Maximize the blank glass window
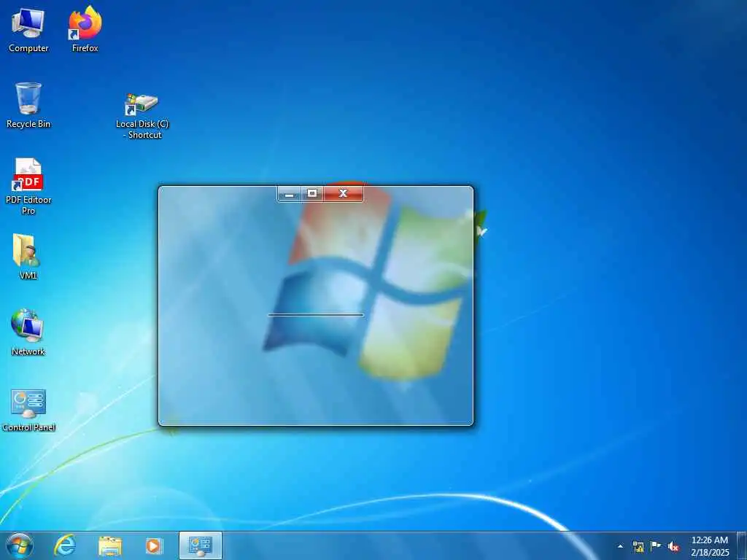 coord(312,194)
